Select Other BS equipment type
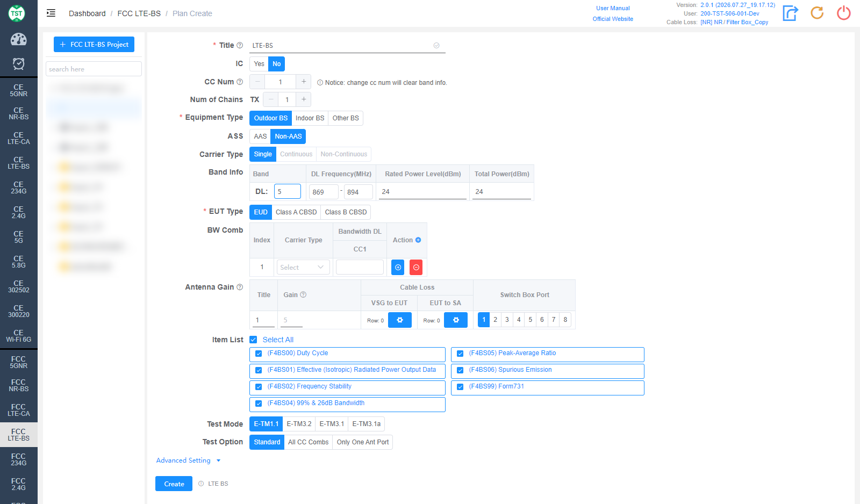860x504 pixels. coord(346,118)
